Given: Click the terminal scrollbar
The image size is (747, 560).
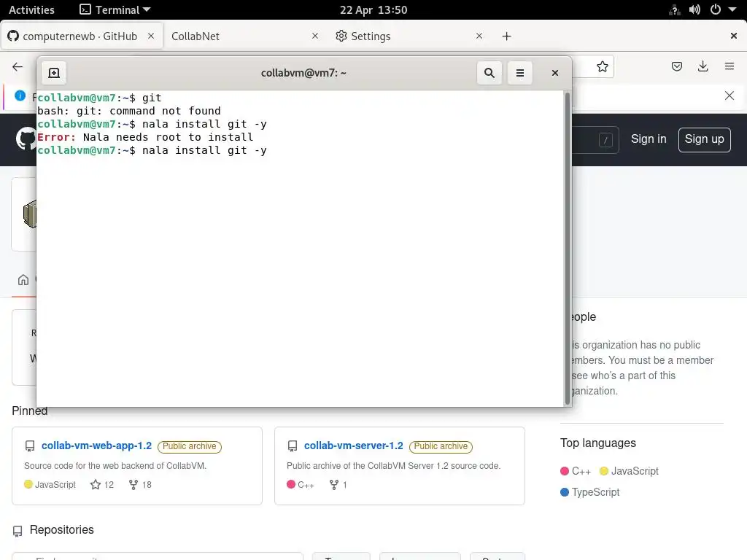Looking at the screenshot, I should coord(567,248).
